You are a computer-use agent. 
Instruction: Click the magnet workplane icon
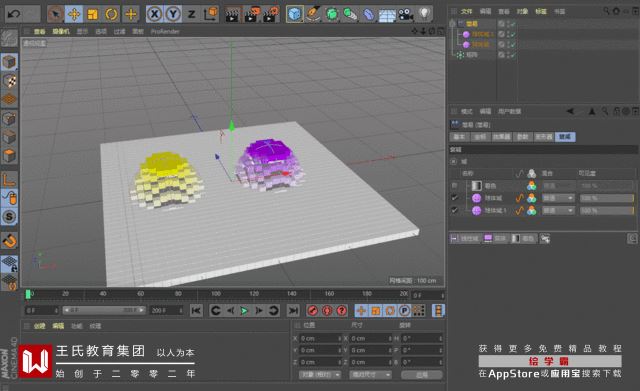[x=9, y=240]
